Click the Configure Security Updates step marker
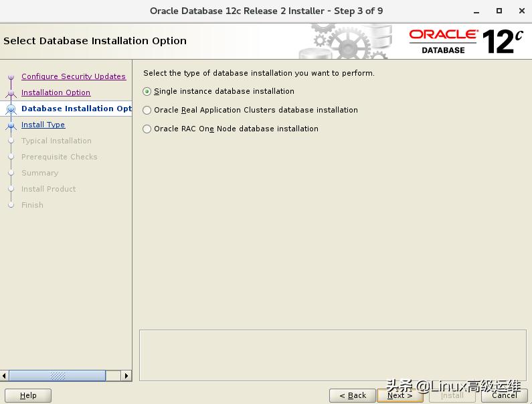The width and height of the screenshot is (532, 404). click(x=11, y=77)
